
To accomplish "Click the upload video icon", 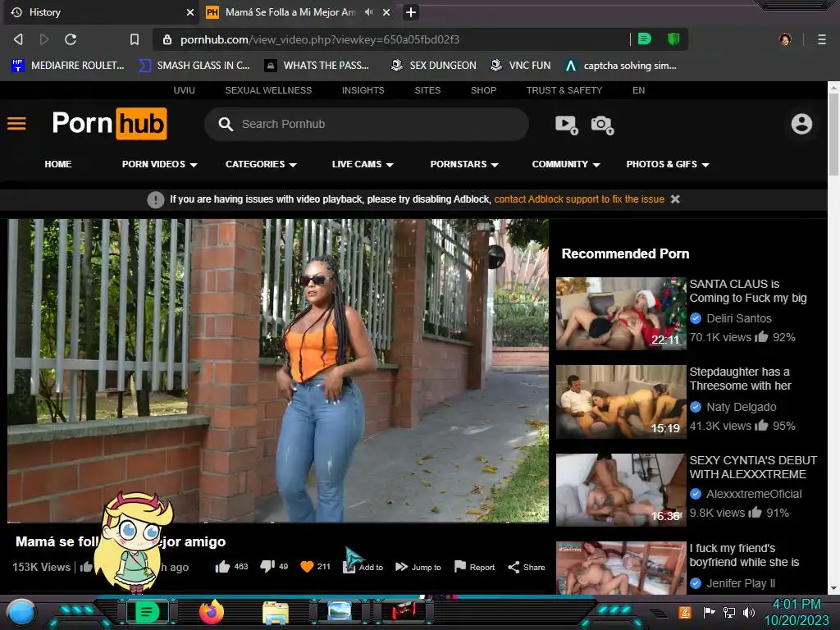I will (566, 125).
